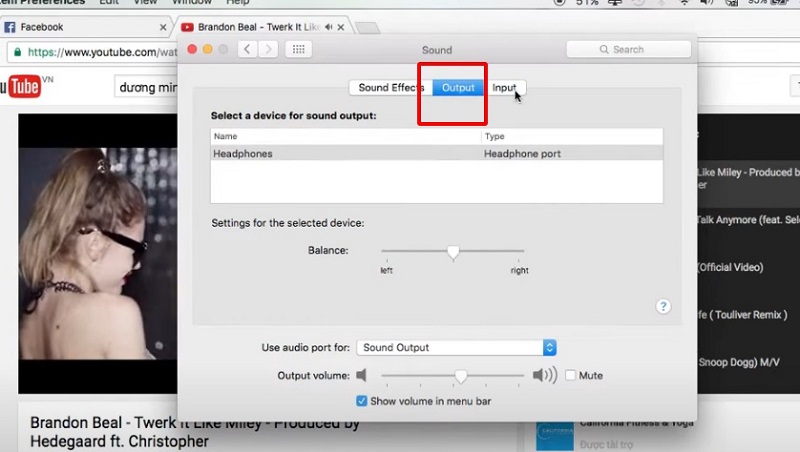Click the Facebook browser tab
The image size is (800, 452).
pyautogui.click(x=86, y=27)
